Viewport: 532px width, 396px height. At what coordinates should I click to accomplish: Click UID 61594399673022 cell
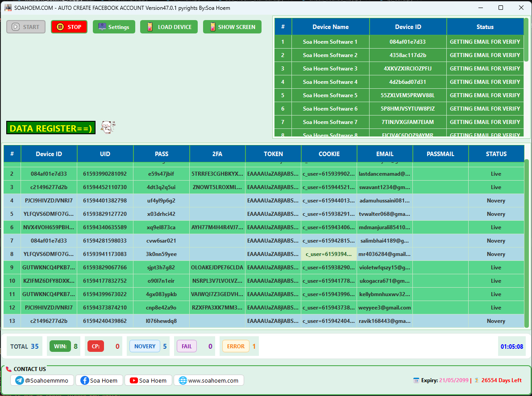tap(105, 294)
